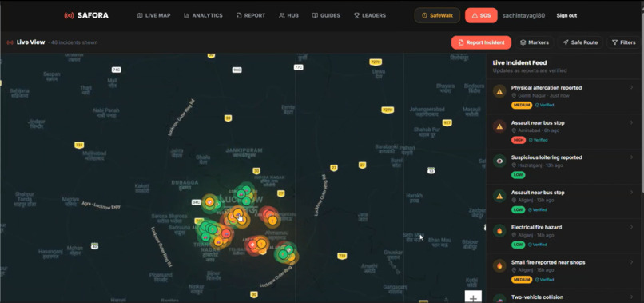Image resolution: width=644 pixels, height=303 pixels.
Task: Click the Verified tag on Physical altercation
Action: pyautogui.click(x=544, y=106)
